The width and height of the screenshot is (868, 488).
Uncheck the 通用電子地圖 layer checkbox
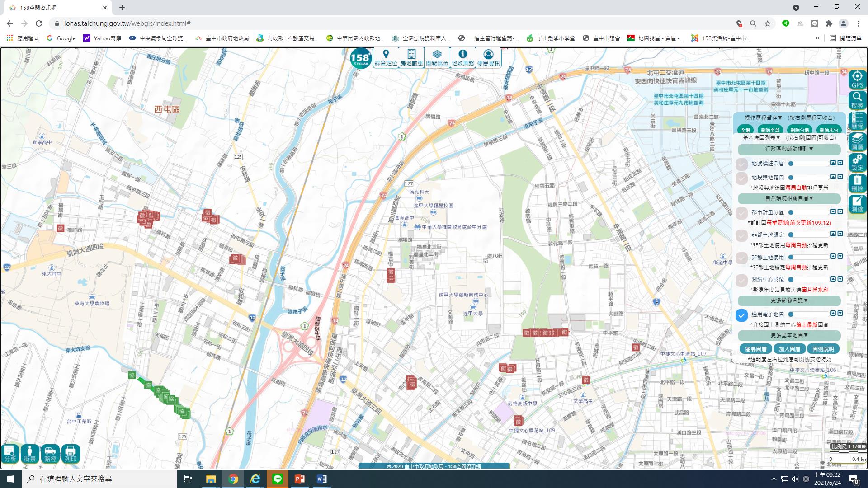click(x=741, y=315)
